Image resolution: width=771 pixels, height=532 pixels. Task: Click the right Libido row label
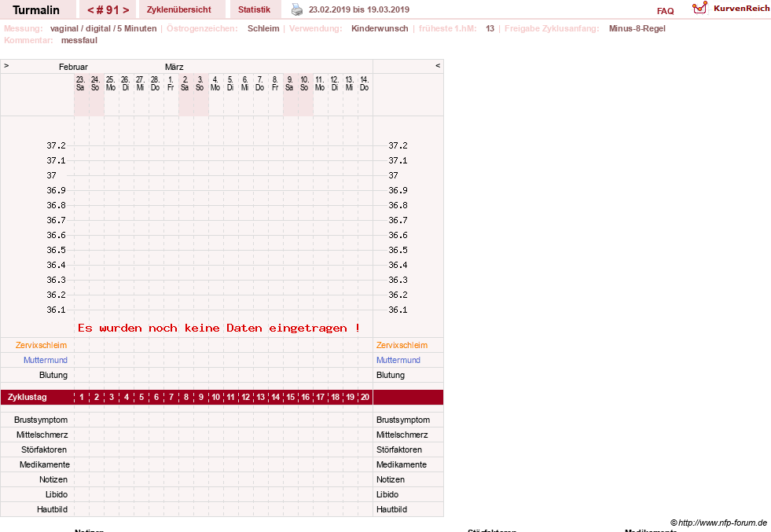click(387, 494)
